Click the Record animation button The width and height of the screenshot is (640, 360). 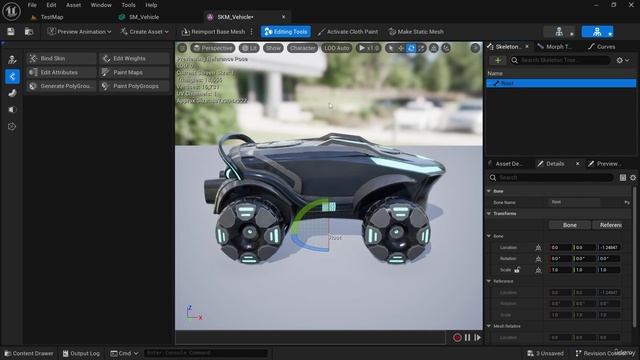click(x=457, y=338)
